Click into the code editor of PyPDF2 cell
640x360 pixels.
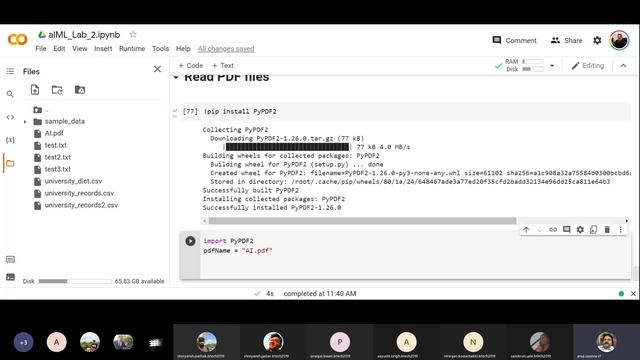pos(415,255)
